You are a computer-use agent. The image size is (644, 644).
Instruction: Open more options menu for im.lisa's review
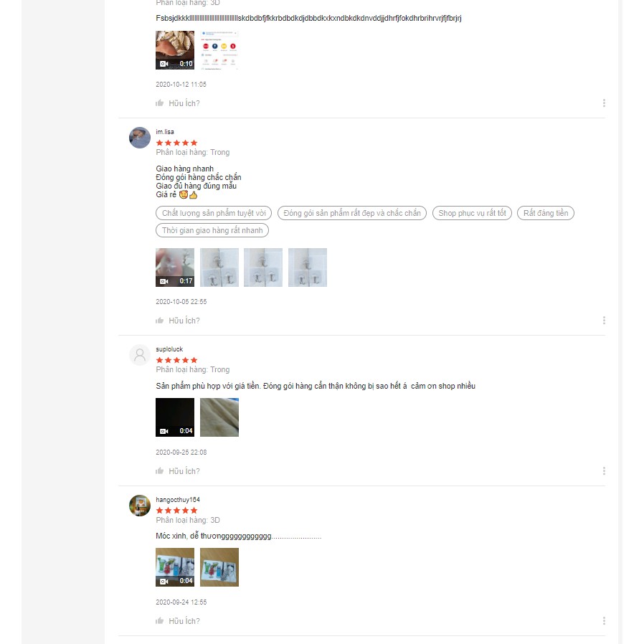pos(604,321)
